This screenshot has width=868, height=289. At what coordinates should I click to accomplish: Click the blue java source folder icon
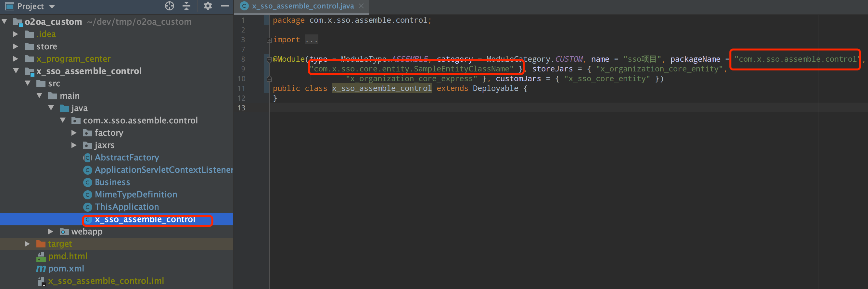64,108
